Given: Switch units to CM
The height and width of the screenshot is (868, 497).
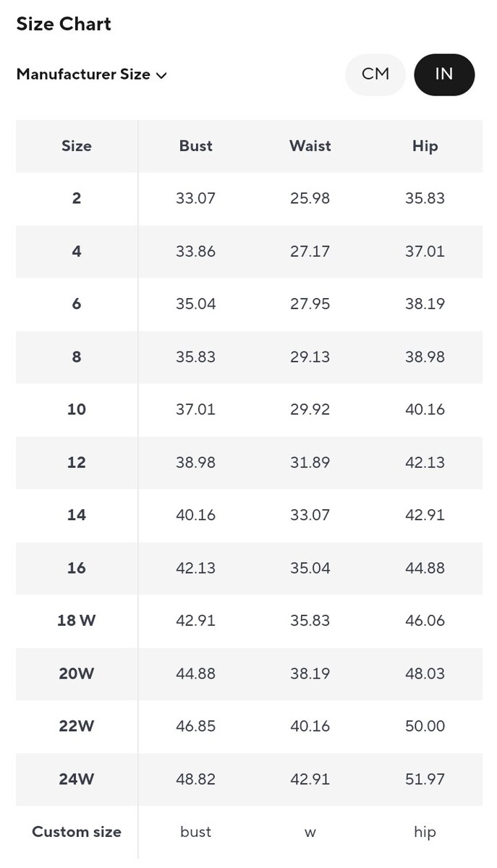Looking at the screenshot, I should click(375, 74).
